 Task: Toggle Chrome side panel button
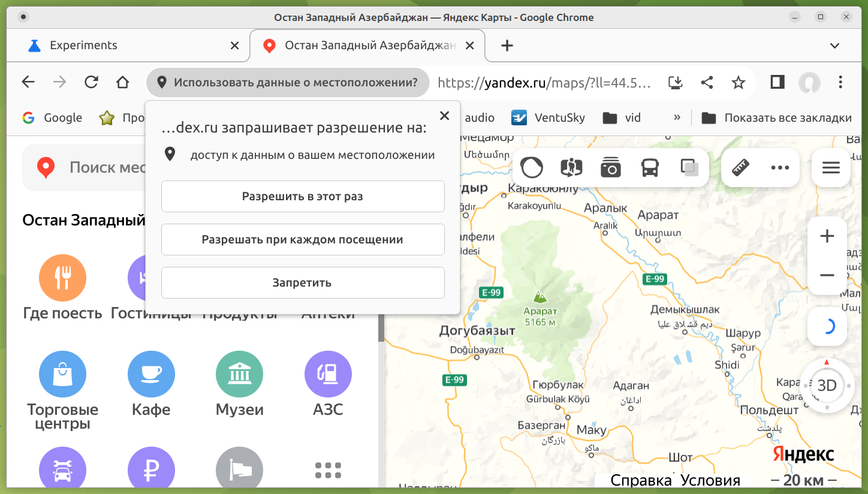coord(777,82)
